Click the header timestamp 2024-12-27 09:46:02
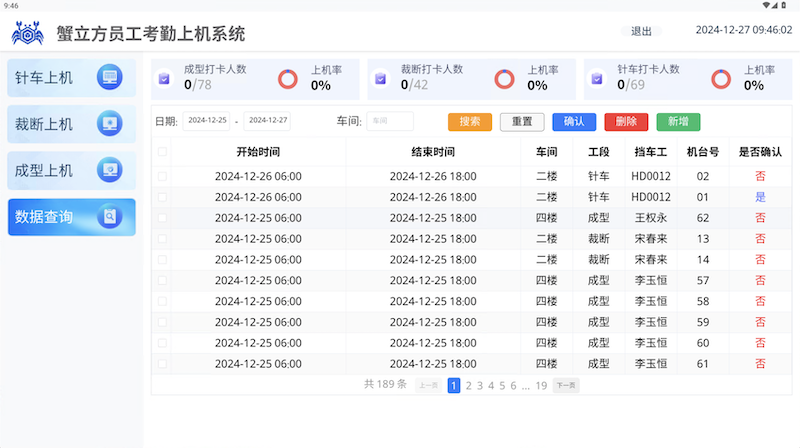 pos(744,30)
